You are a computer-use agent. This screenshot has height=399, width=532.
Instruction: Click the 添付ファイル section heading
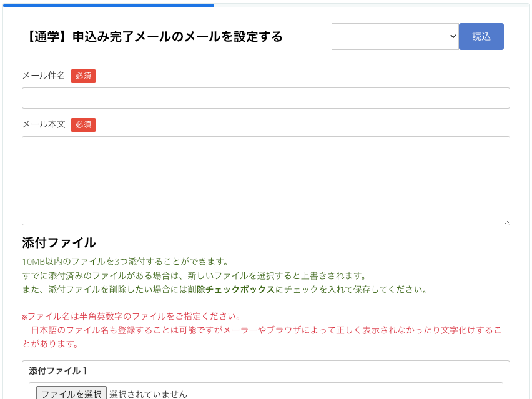pyautogui.click(x=59, y=242)
